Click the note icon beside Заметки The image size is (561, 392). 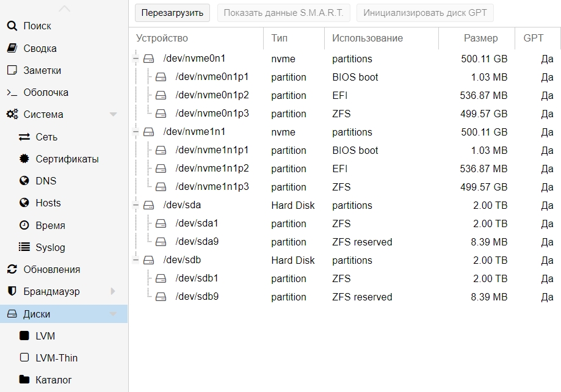(x=12, y=70)
